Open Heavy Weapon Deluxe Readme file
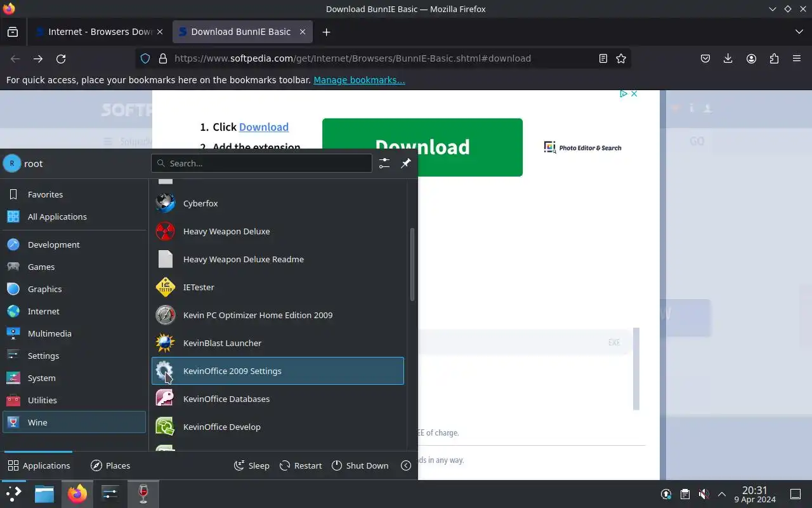The height and width of the screenshot is (508, 812). pyautogui.click(x=277, y=259)
